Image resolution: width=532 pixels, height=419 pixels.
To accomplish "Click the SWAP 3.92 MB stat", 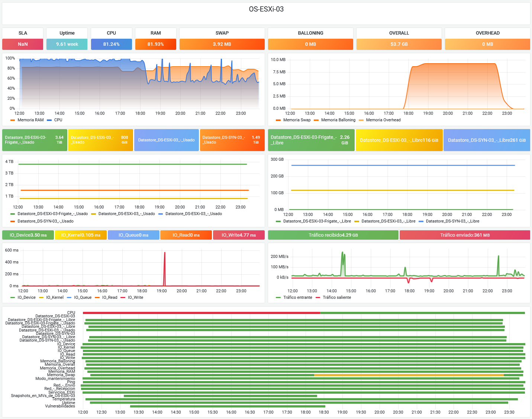I will [x=222, y=44].
